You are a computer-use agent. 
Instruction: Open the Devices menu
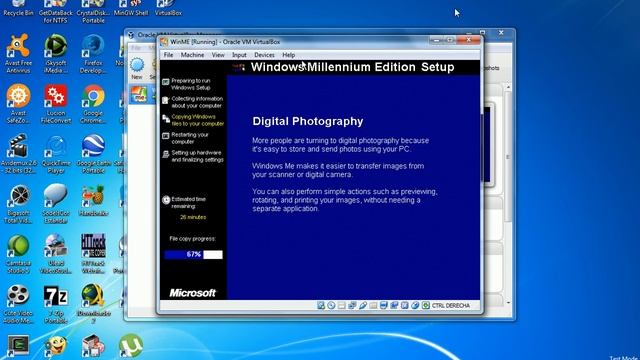coord(264,55)
